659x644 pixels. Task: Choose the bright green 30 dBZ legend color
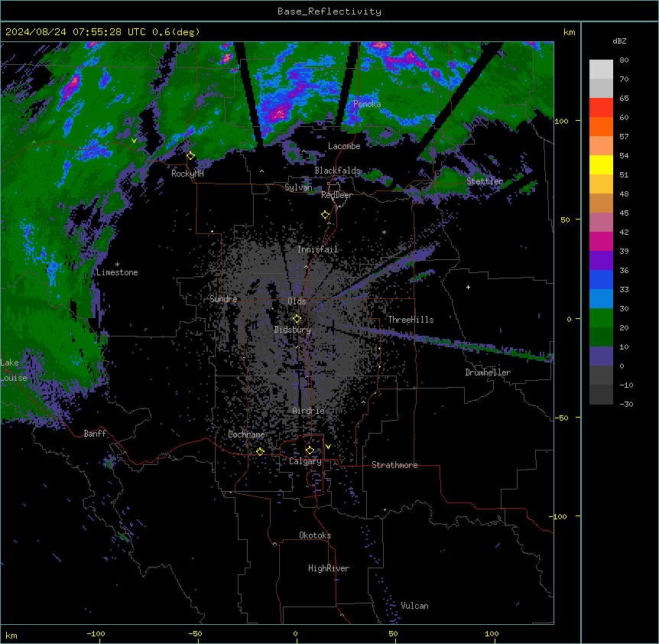(601, 317)
